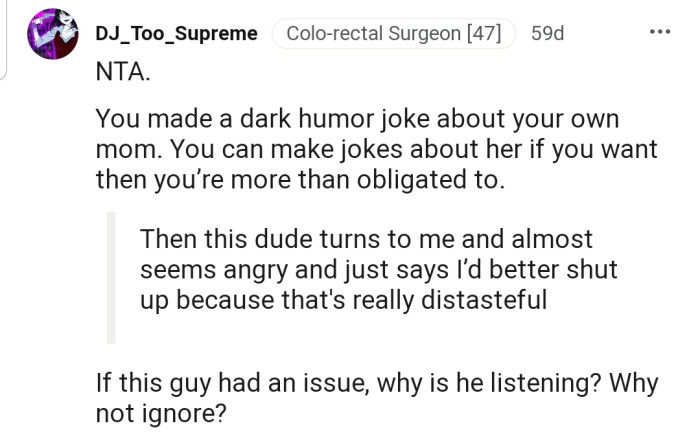Image resolution: width=700 pixels, height=441 pixels.
Task: Click the gray quote block bar
Action: [112, 277]
